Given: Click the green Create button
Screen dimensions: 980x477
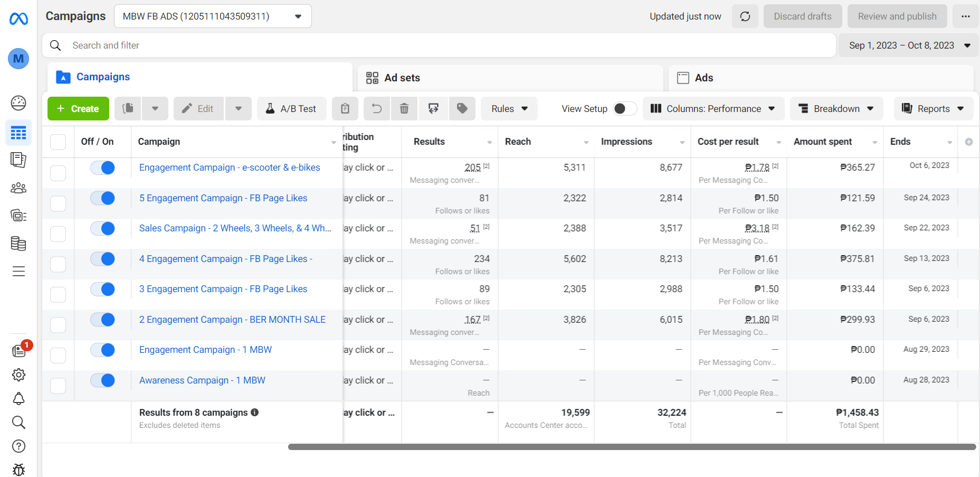Looking at the screenshot, I should click(x=78, y=109).
